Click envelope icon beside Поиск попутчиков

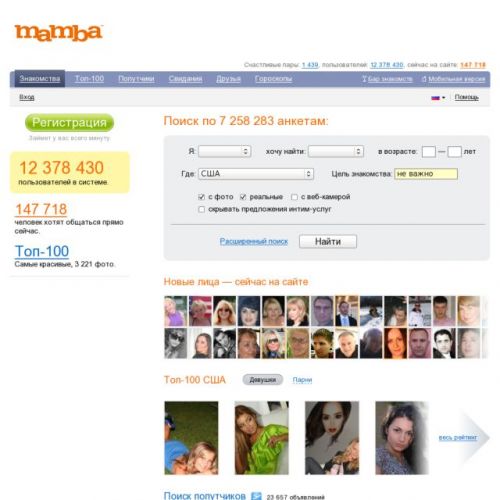[x=256, y=496]
